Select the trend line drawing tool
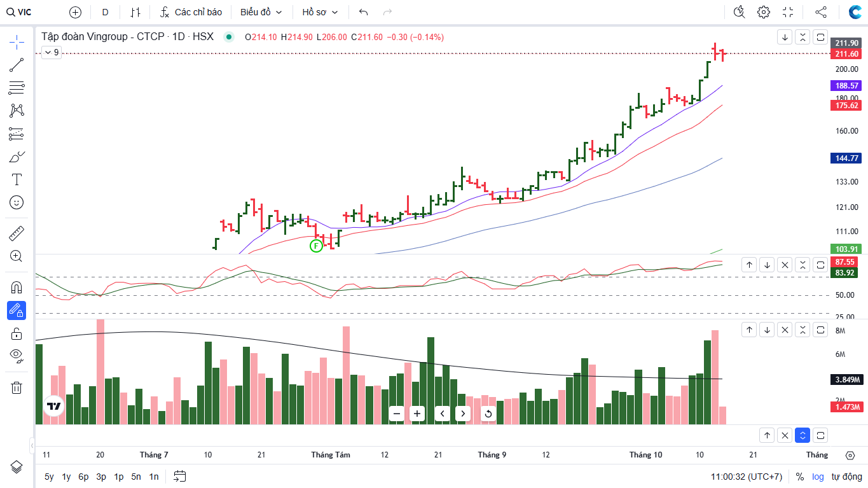 (17, 65)
